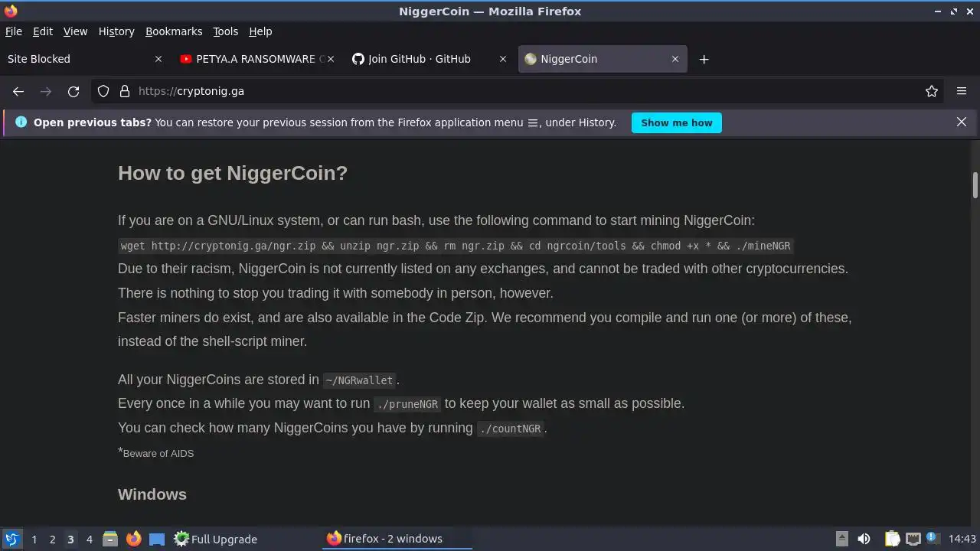Switch to virtual desktop 2
Image resolution: width=980 pixels, height=551 pixels.
pyautogui.click(x=52, y=539)
